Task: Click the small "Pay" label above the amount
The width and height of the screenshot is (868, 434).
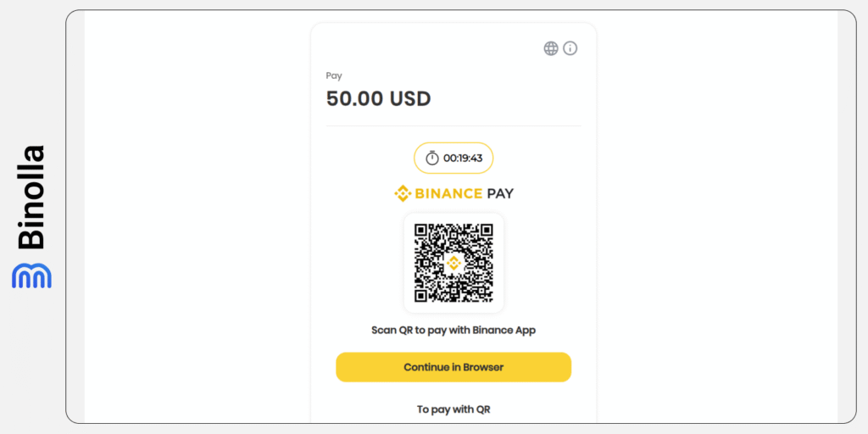Action: click(x=334, y=76)
